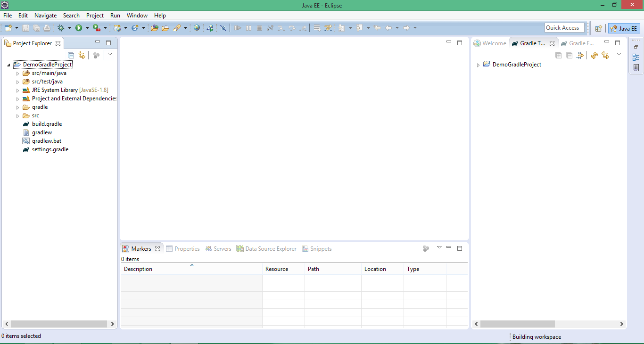Open the File menu

[x=8, y=16]
